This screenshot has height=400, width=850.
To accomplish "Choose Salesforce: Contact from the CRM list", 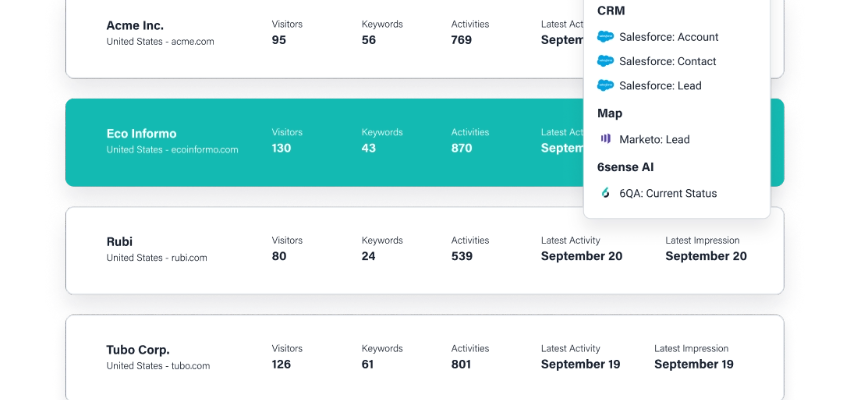I will pyautogui.click(x=667, y=61).
